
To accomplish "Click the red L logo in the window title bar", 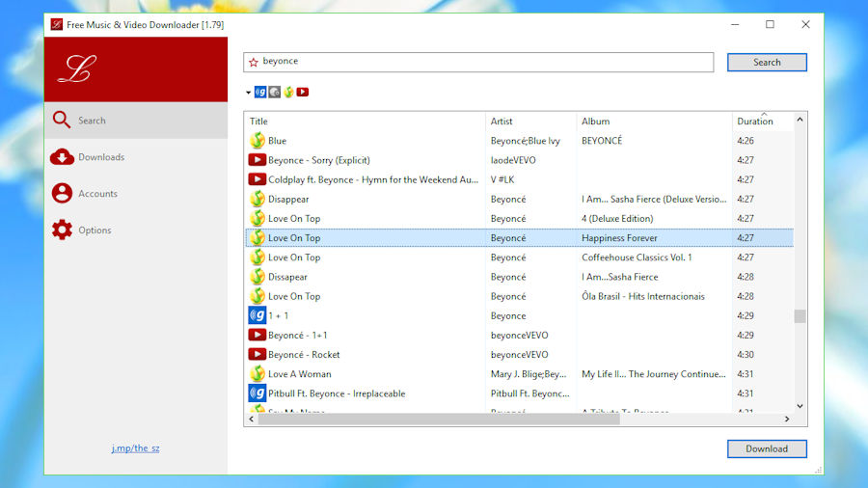I will [57, 24].
